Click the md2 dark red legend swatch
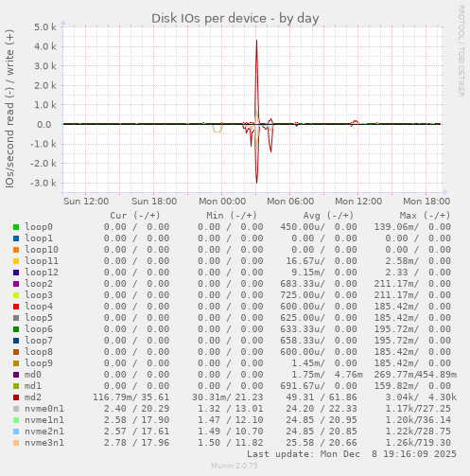 point(16,397)
